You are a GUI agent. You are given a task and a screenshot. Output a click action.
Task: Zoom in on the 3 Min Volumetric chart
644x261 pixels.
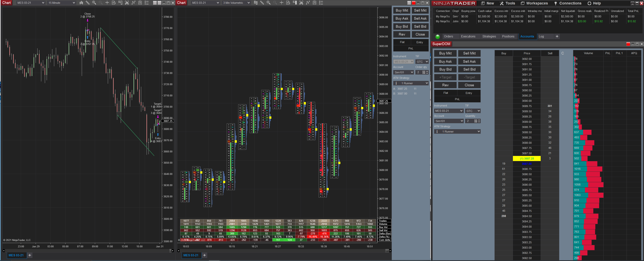coord(269,3)
